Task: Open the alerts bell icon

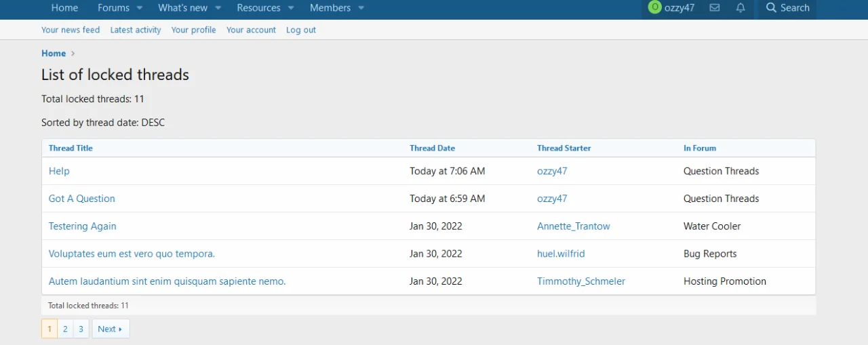Action: point(741,8)
